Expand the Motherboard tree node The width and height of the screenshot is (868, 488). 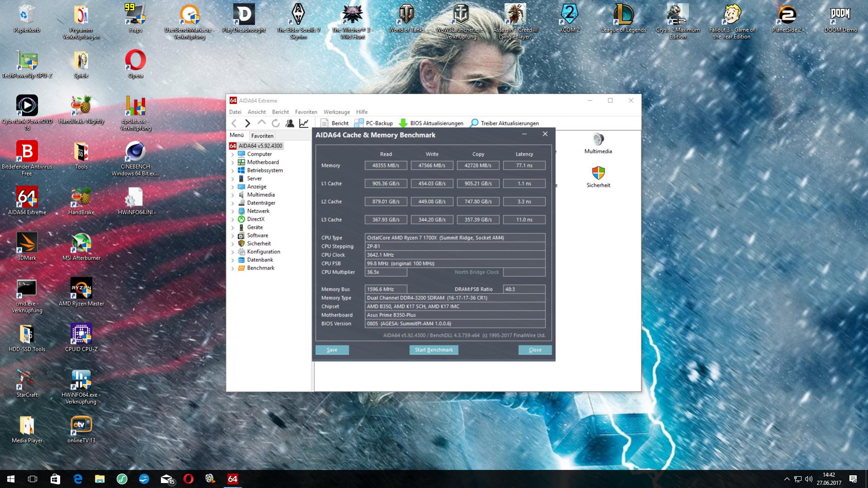(x=233, y=162)
